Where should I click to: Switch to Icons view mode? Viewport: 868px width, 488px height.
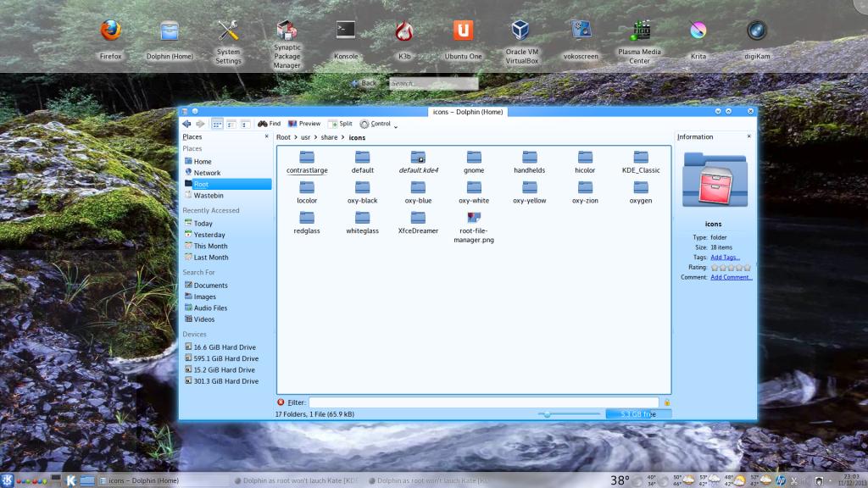pyautogui.click(x=217, y=124)
